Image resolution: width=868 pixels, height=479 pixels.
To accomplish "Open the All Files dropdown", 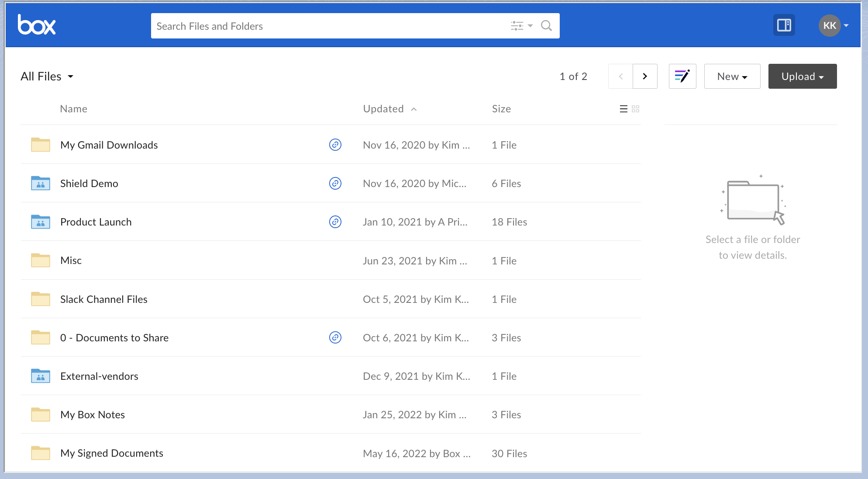I will point(47,76).
